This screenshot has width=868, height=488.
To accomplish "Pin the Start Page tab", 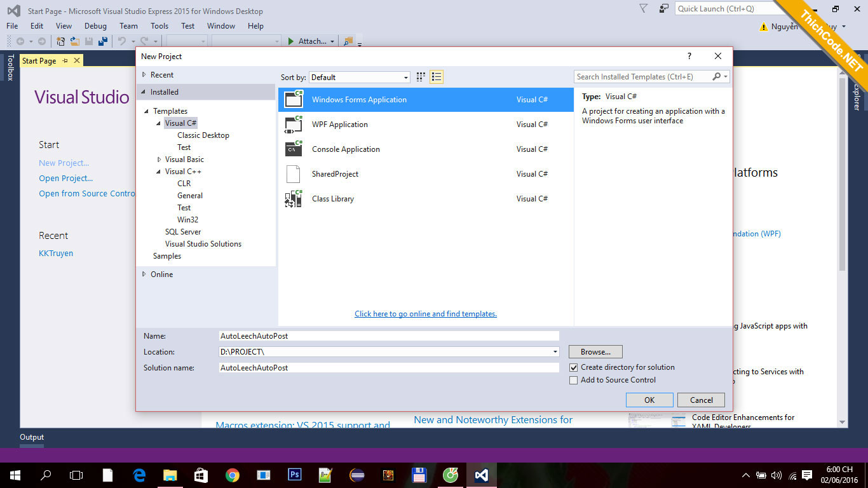I will [65, 60].
